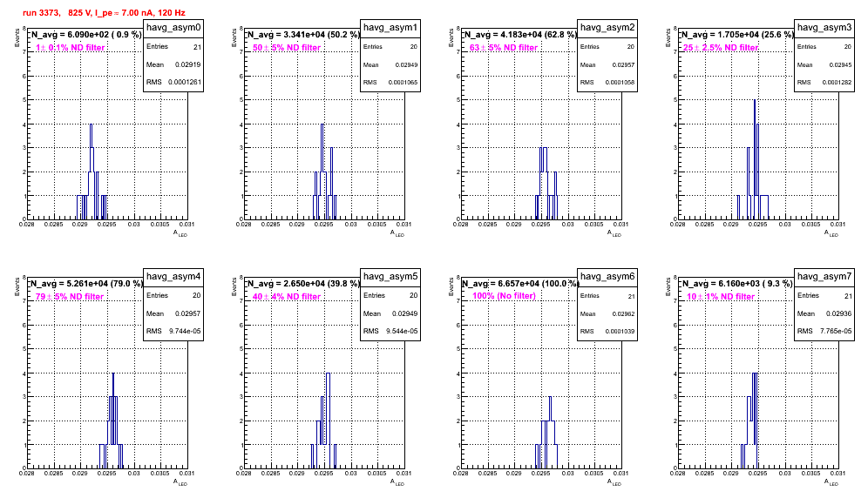The image size is (868, 498).
Task: Pick the magenta 40± 4% ND filter label
Action: [x=287, y=297]
